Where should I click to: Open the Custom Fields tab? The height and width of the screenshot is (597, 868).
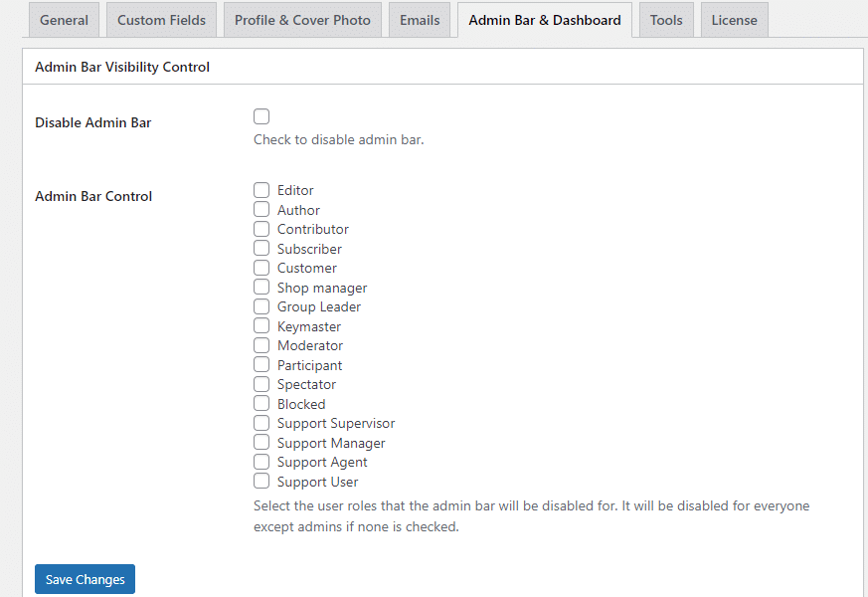(161, 19)
